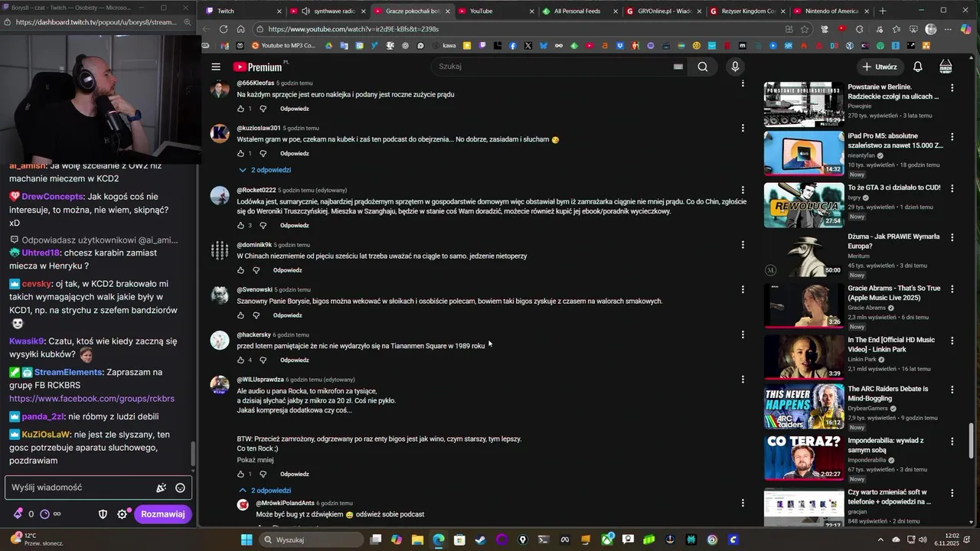Dislike the comment by @Svenowski
Viewport: 980px width, 551px height.
click(x=256, y=315)
